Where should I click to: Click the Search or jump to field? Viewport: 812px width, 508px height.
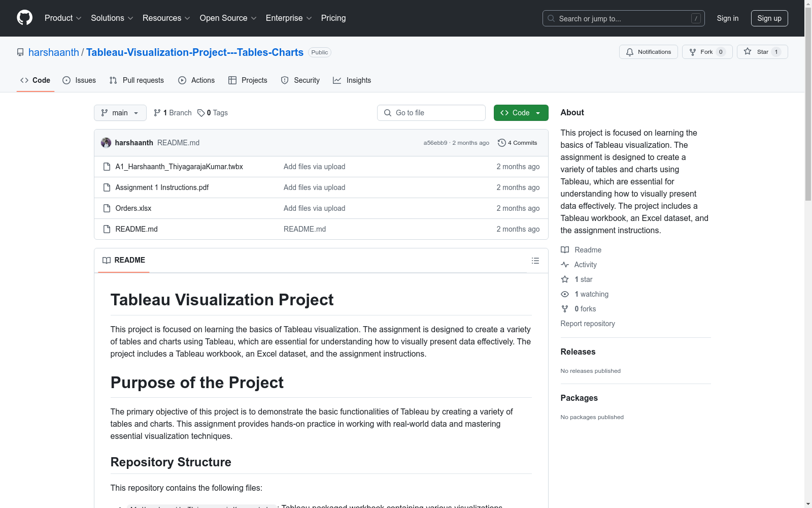pos(624,18)
